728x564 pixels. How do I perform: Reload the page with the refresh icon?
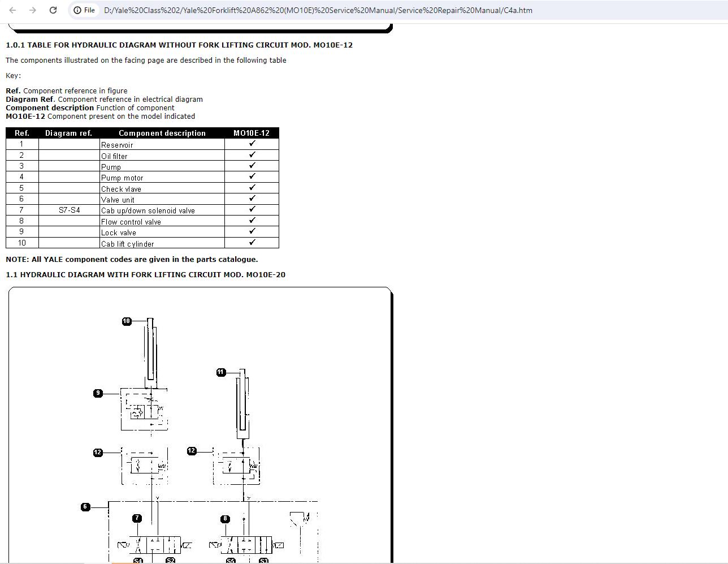point(53,10)
